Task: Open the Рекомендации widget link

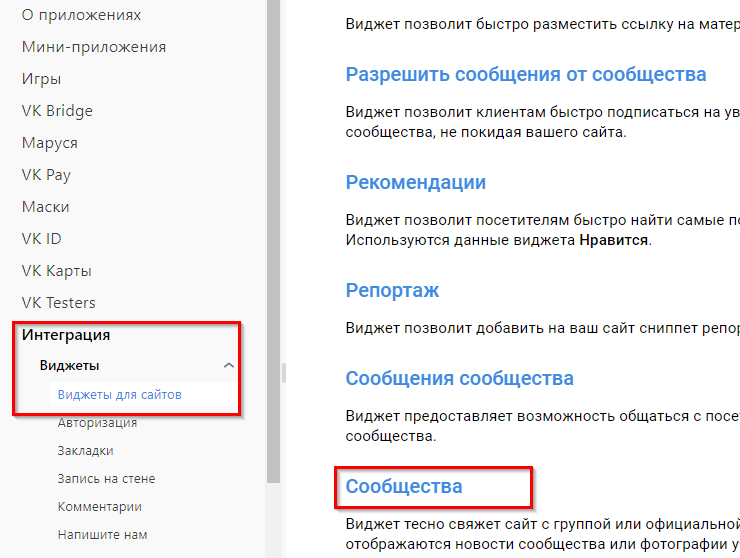Action: (x=416, y=183)
